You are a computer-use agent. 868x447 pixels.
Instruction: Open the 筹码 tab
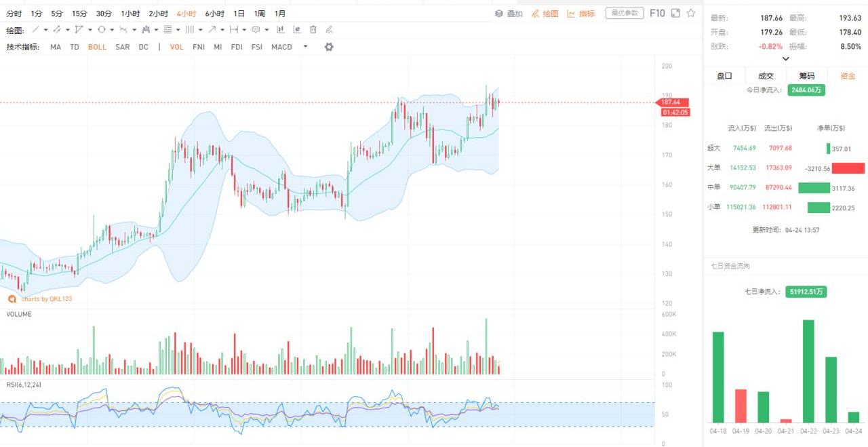[x=806, y=76]
